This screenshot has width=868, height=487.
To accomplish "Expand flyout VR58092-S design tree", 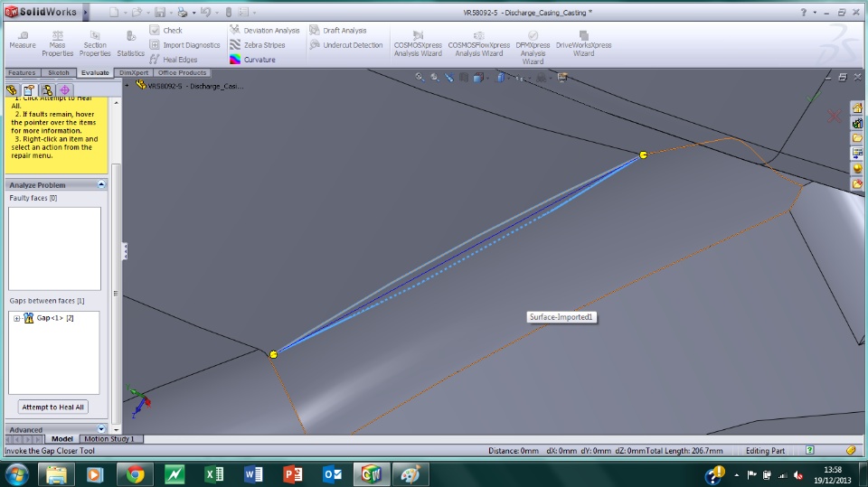I will click(x=127, y=85).
